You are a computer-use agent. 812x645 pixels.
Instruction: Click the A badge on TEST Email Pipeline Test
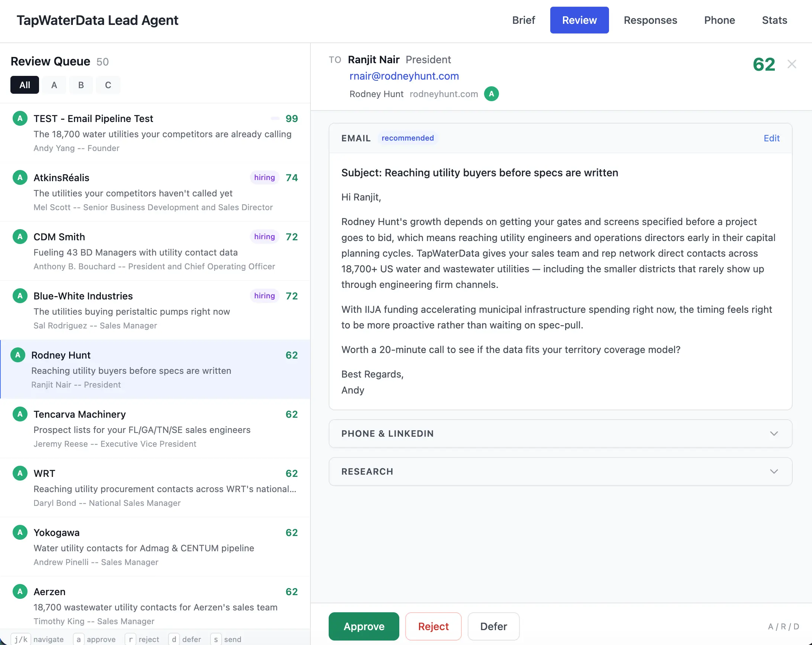[20, 118]
